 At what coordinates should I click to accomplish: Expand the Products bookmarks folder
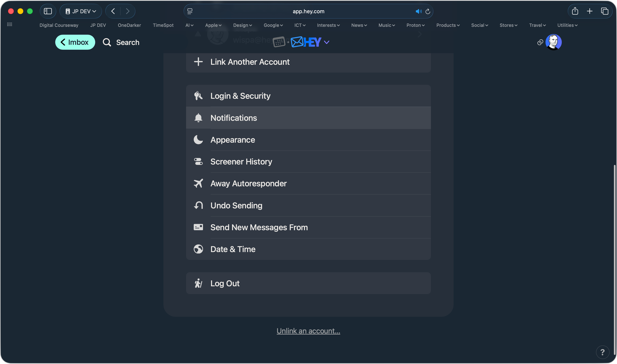(448, 25)
